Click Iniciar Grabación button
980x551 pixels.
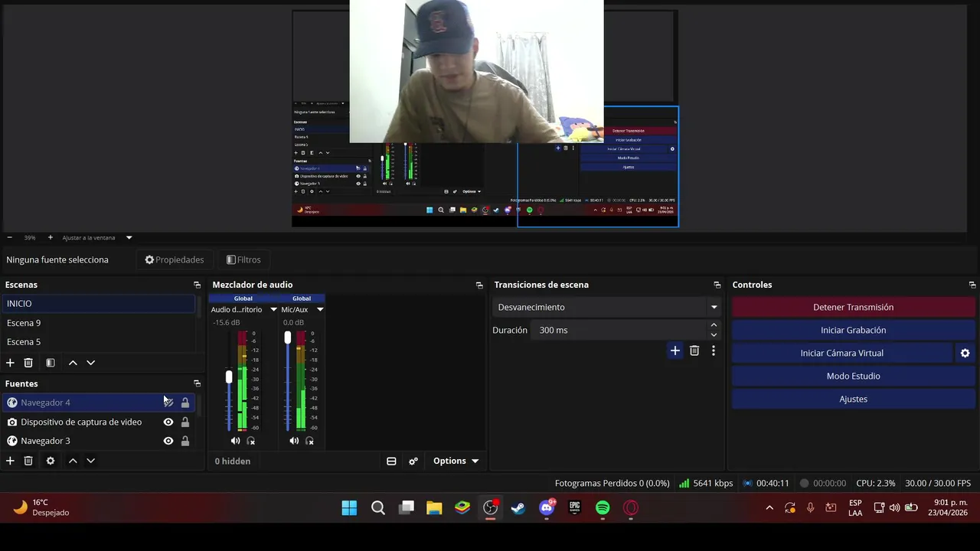853,330
